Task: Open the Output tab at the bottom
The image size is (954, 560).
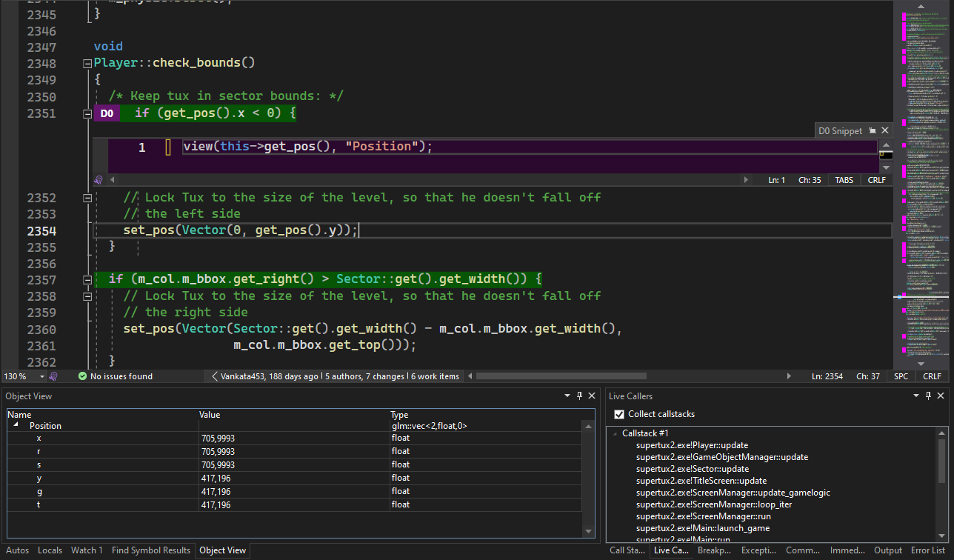Action: (889, 550)
